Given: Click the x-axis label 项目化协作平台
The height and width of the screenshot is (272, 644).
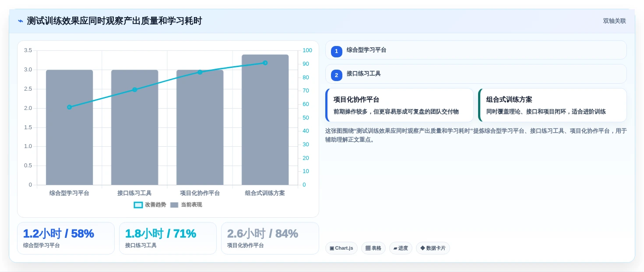Looking at the screenshot, I should click(200, 193).
